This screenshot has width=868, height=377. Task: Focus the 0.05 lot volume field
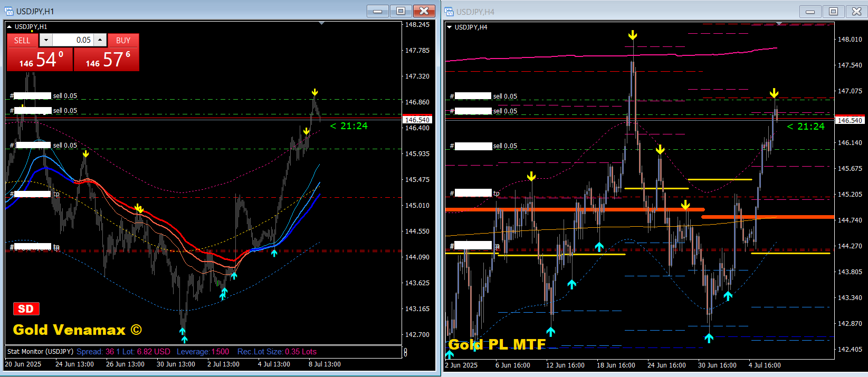click(73, 40)
